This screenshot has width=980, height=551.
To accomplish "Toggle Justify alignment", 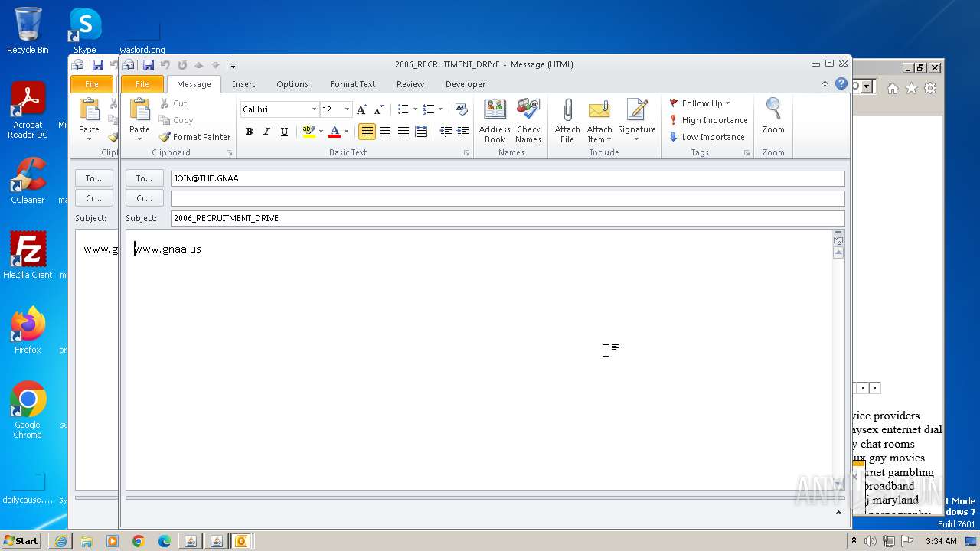I will pos(420,132).
